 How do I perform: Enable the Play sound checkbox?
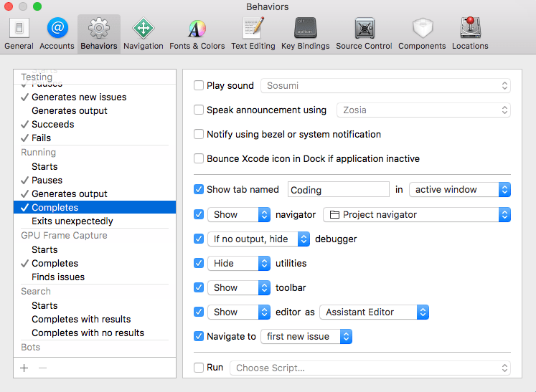(x=199, y=86)
